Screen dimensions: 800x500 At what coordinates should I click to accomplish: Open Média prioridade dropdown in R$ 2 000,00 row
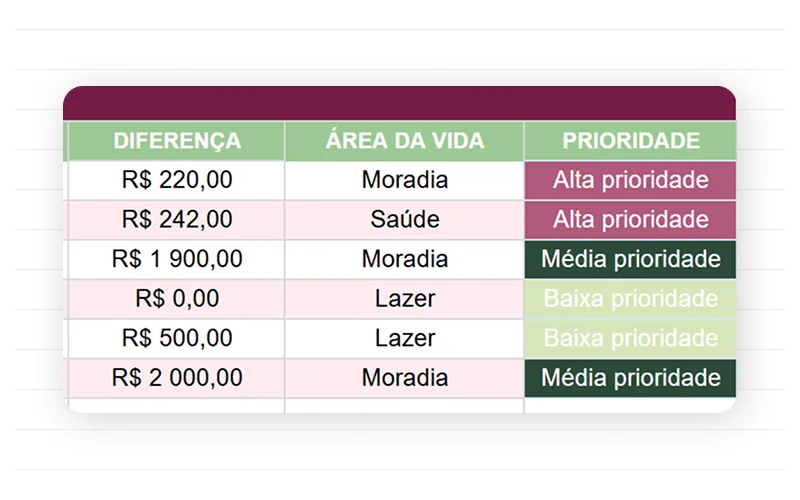pyautogui.click(x=630, y=378)
